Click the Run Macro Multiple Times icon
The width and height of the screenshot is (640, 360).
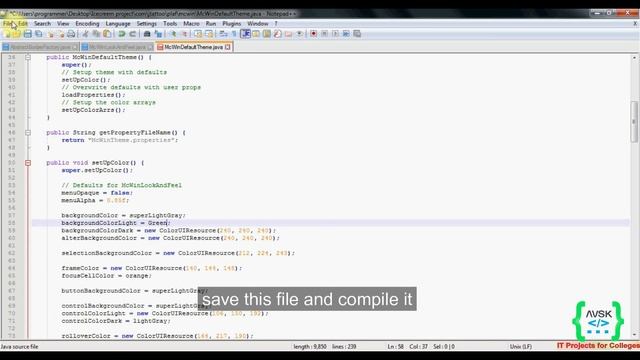click(346, 34)
